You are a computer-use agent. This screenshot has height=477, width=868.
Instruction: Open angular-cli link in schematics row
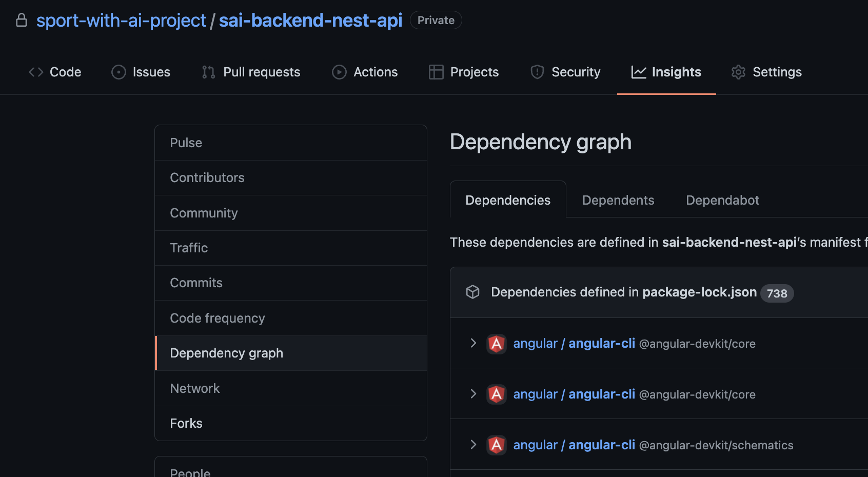[x=602, y=445]
